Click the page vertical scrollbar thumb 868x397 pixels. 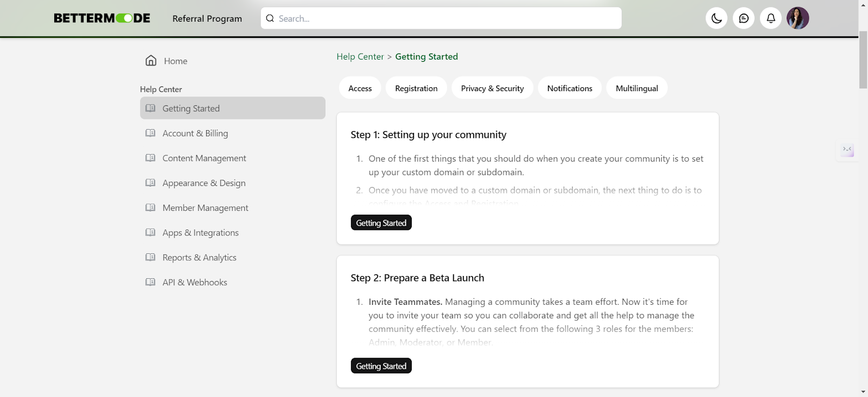863,60
